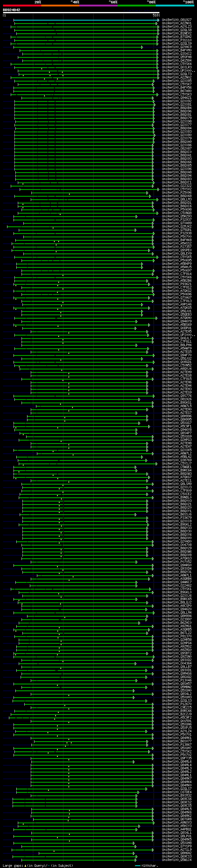Select the UniRef100_P31110 label
This screenshot has height=868, width=197.
(177, 40)
